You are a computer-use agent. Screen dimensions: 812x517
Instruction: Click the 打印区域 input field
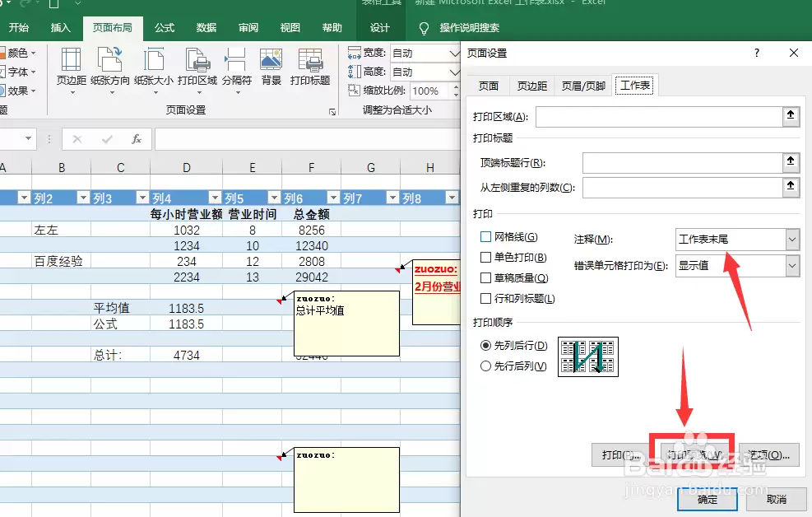pyautogui.click(x=659, y=117)
